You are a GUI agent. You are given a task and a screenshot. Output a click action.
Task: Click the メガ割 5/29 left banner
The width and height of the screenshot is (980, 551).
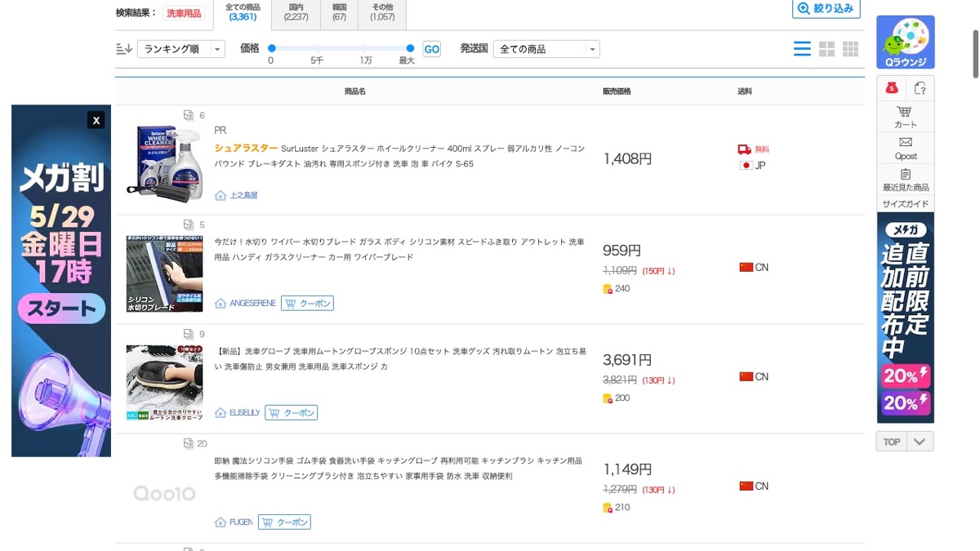tap(61, 281)
